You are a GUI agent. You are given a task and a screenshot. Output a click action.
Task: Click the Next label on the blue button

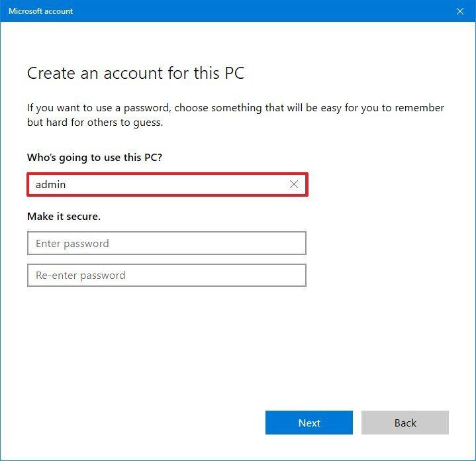click(x=309, y=423)
